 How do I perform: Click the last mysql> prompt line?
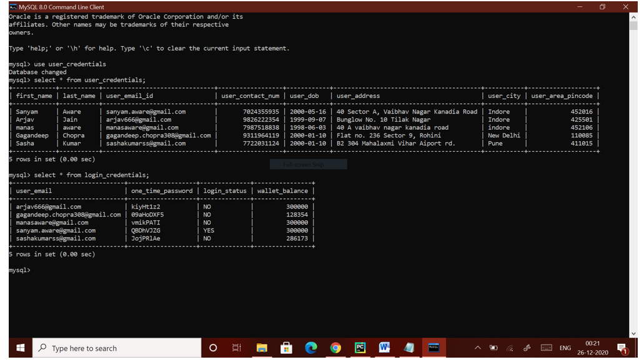pos(20,270)
